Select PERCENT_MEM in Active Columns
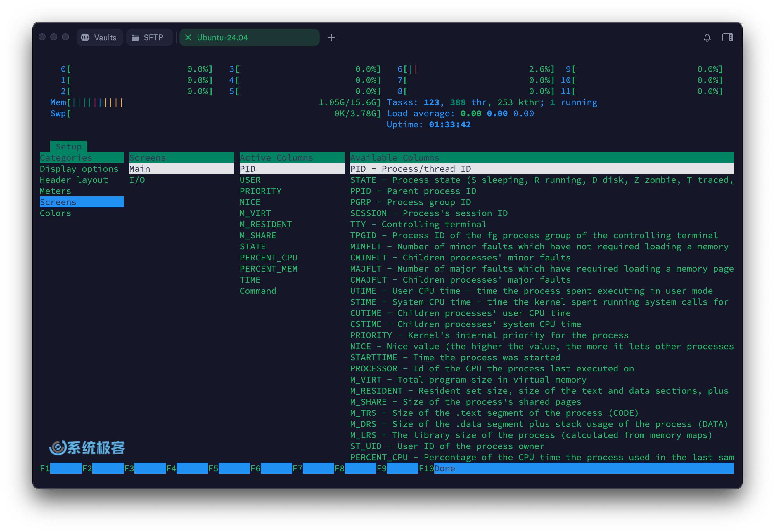 pyautogui.click(x=292, y=269)
